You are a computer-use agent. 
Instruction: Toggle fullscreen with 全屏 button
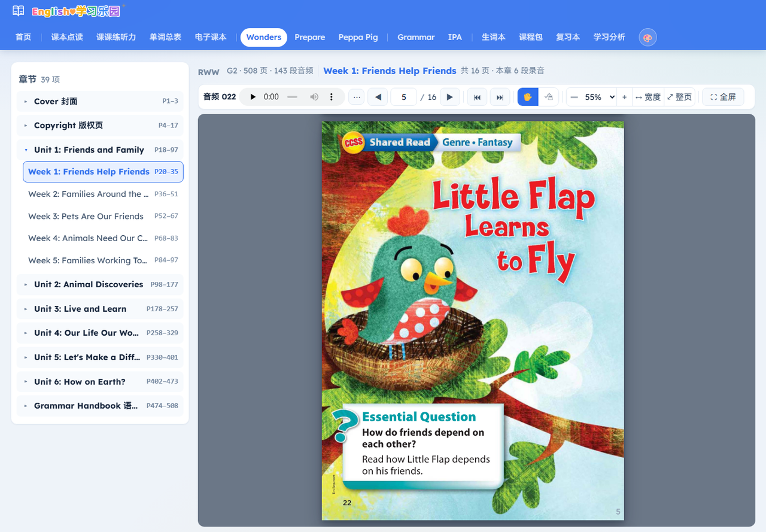(x=723, y=97)
